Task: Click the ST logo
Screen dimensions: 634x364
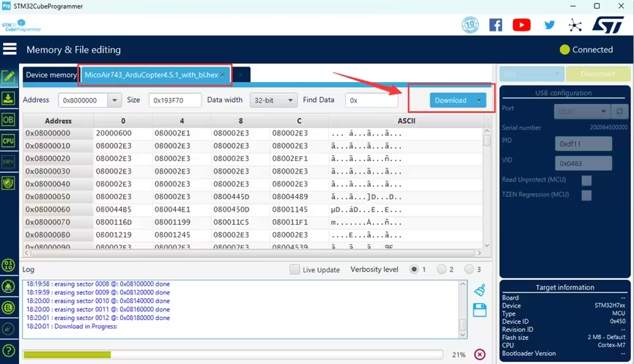Action: tap(608, 25)
